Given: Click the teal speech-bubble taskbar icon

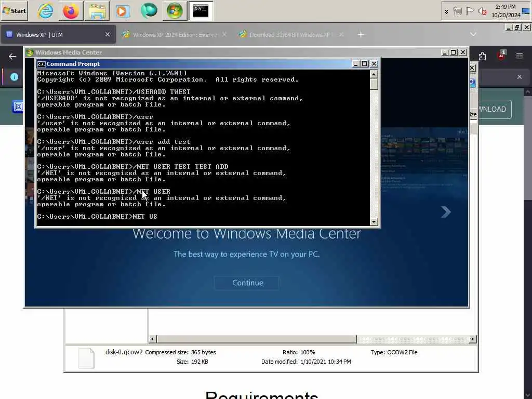Looking at the screenshot, I should (x=149, y=11).
